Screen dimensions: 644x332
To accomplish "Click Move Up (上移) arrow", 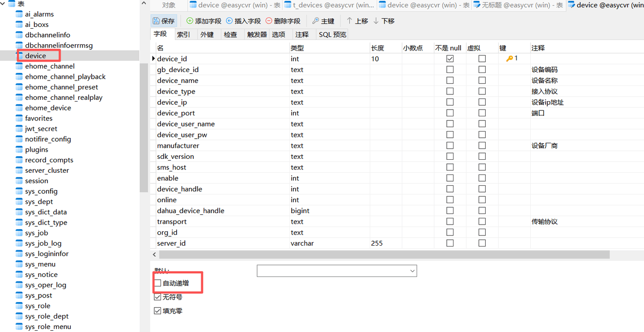I will point(350,21).
